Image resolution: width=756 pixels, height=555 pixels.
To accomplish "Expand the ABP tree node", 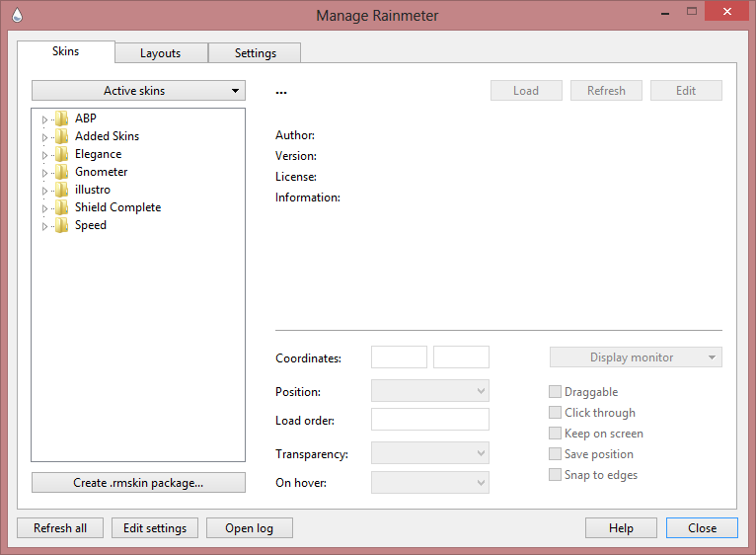I will click(44, 119).
